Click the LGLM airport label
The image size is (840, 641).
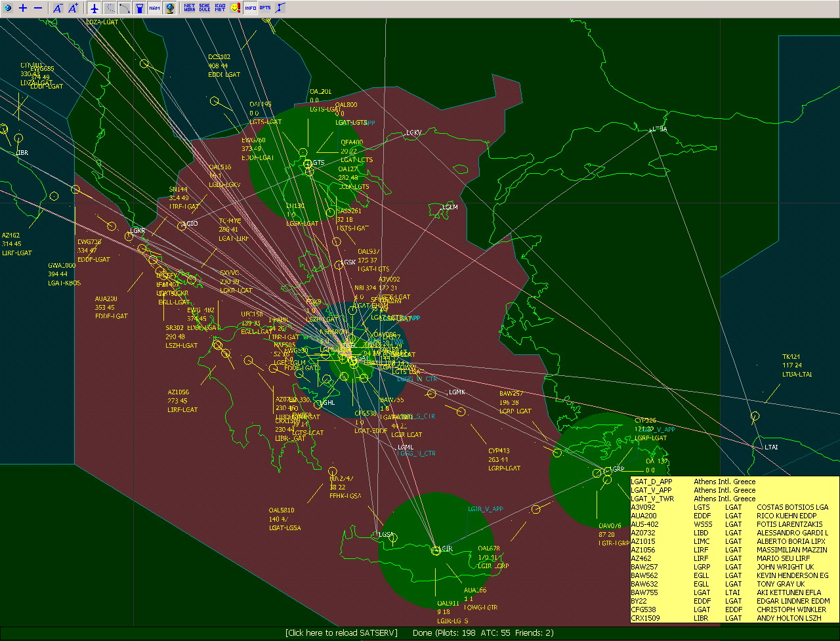point(450,207)
